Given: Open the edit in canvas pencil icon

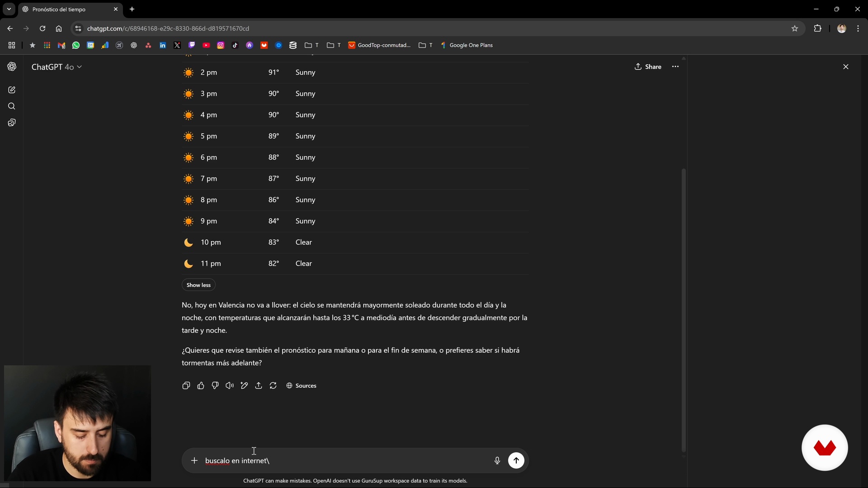Looking at the screenshot, I should pyautogui.click(x=244, y=385).
